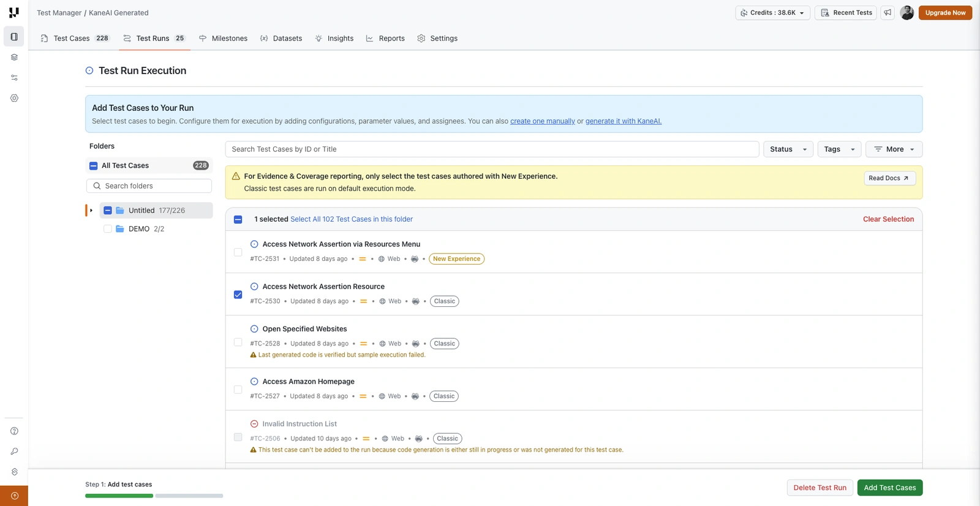Click the Add Test Cases button
Viewport: 980px width, 506px height.
[890, 488]
